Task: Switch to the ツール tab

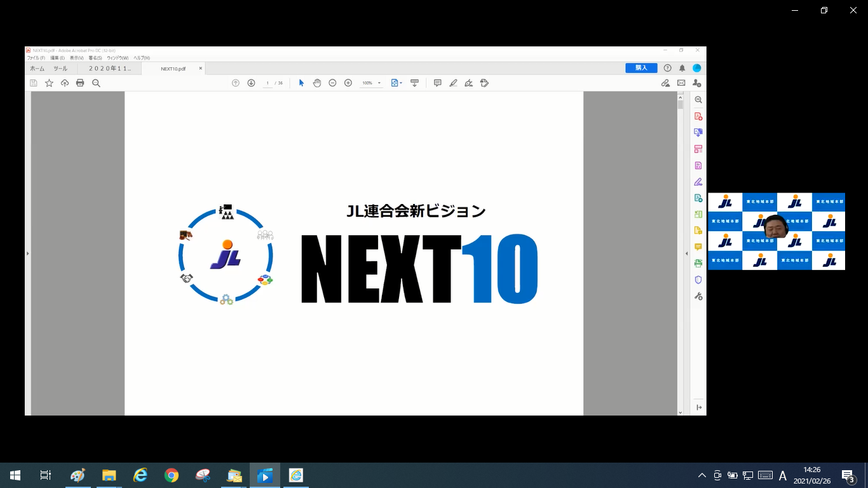Action: tap(60, 69)
